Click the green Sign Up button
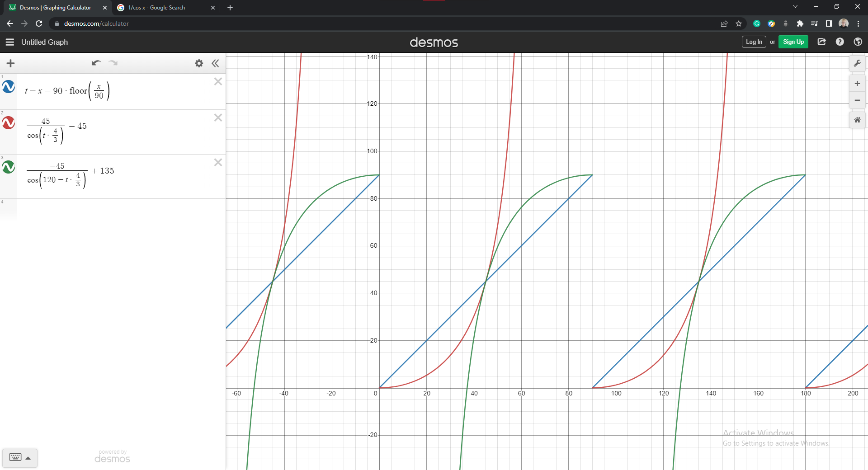868x470 pixels. pyautogui.click(x=793, y=42)
